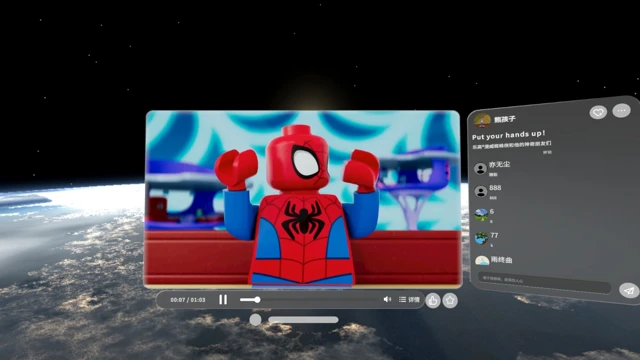
Task: Like the video with thumbs-up icon
Action: pyautogui.click(x=433, y=301)
